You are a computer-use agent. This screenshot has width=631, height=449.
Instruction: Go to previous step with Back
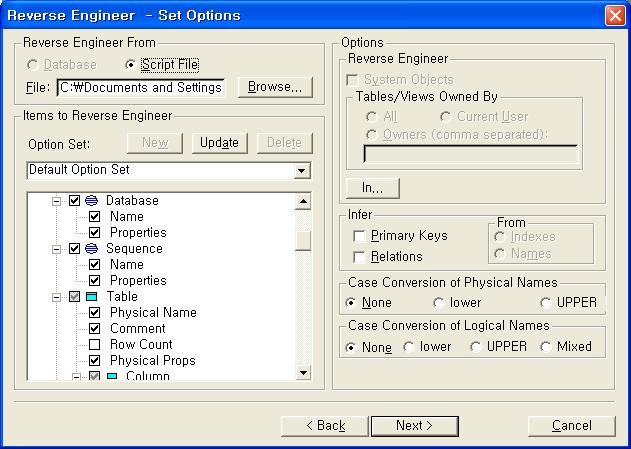click(325, 426)
